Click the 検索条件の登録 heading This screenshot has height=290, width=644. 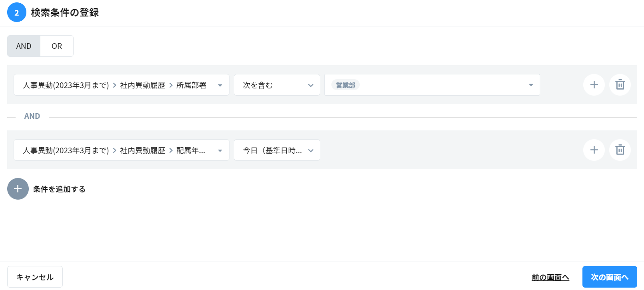click(x=65, y=13)
